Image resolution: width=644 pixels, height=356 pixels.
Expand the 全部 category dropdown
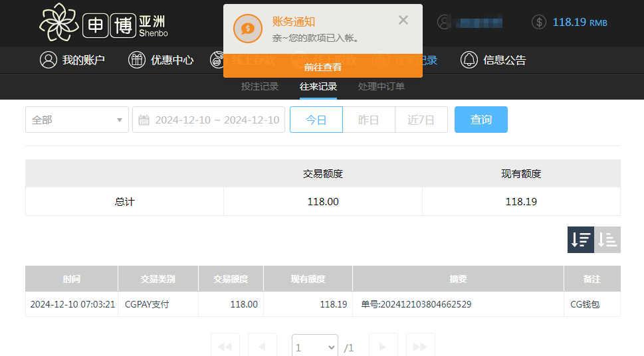(77, 120)
